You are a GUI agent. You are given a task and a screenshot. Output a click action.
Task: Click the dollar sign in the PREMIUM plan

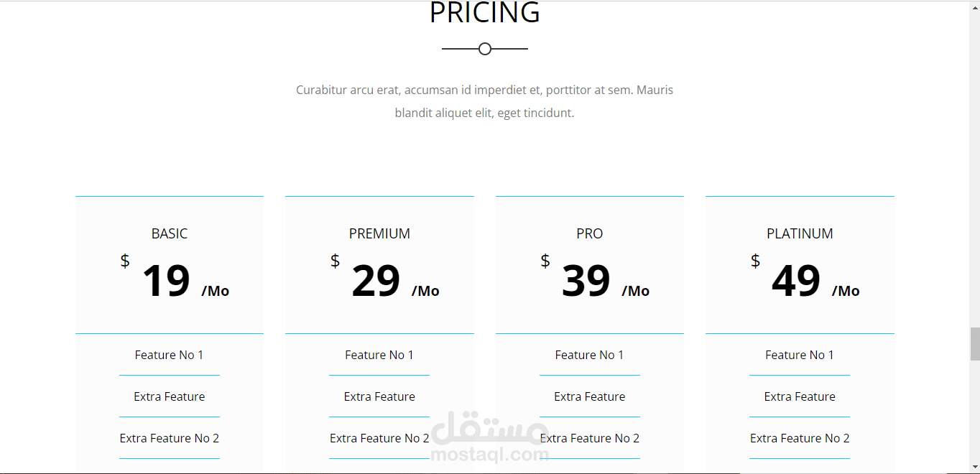pos(335,261)
